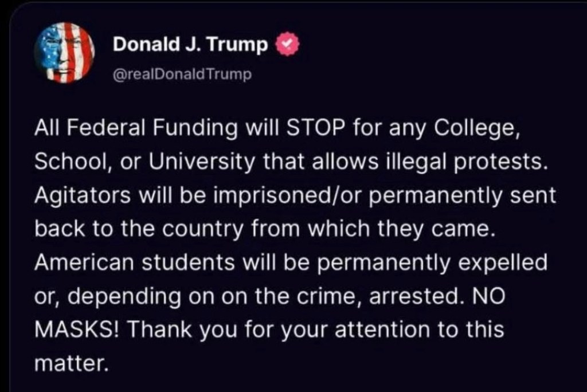Click the phrase "All Federal Funding"

point(128,129)
